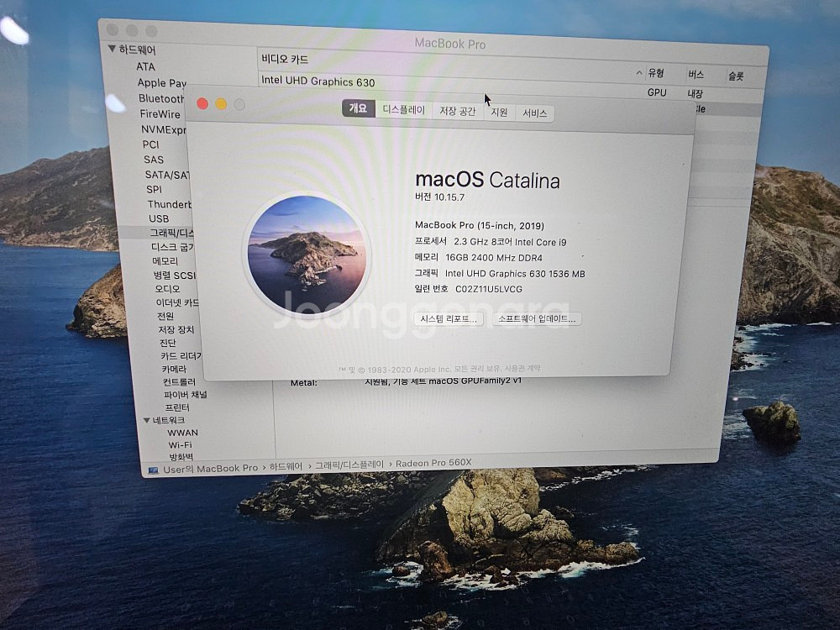Image resolution: width=840 pixels, height=630 pixels.
Task: Sort by the 버스 column header
Action: (x=696, y=75)
